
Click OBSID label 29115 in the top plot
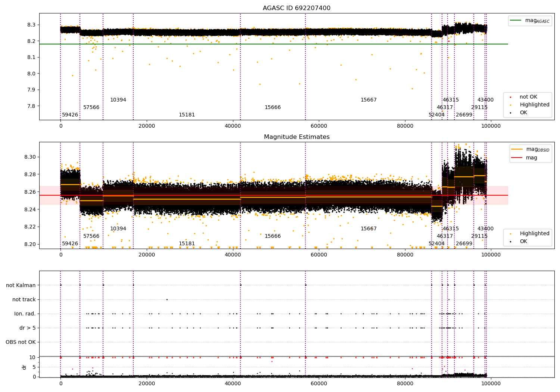coord(480,108)
